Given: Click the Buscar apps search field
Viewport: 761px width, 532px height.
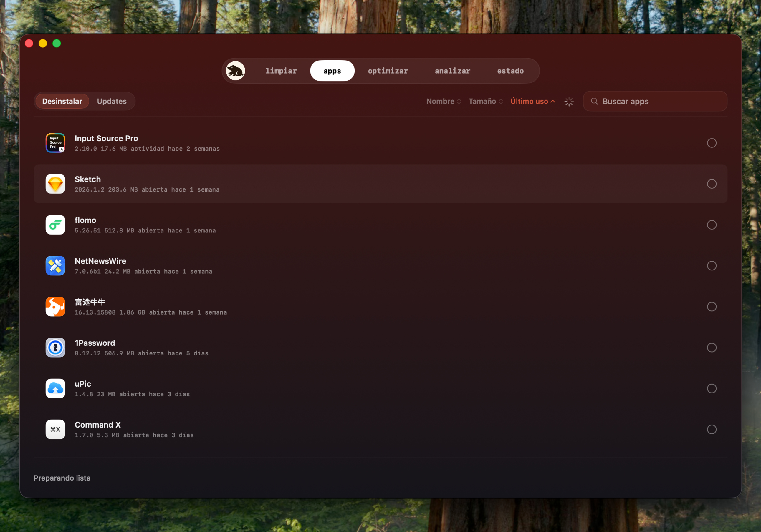Looking at the screenshot, I should (655, 101).
